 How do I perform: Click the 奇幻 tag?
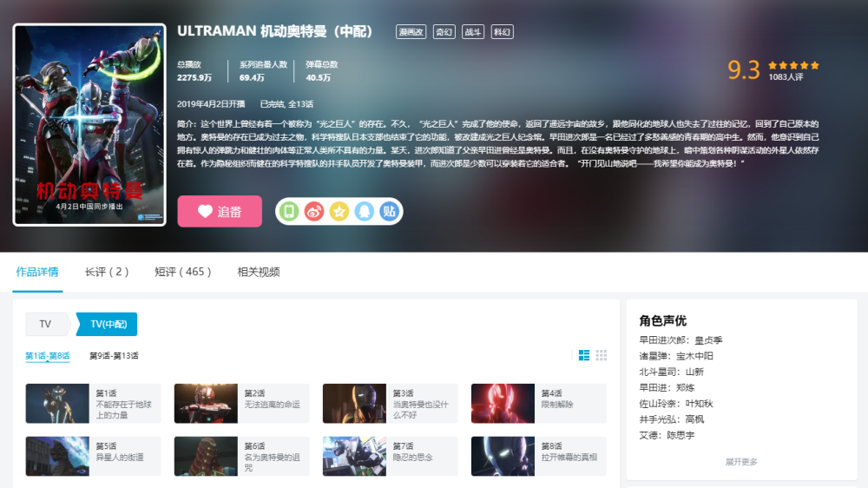444,32
